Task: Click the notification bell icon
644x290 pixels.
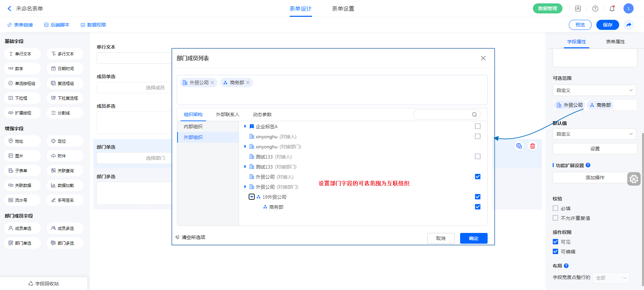Action: point(612,9)
